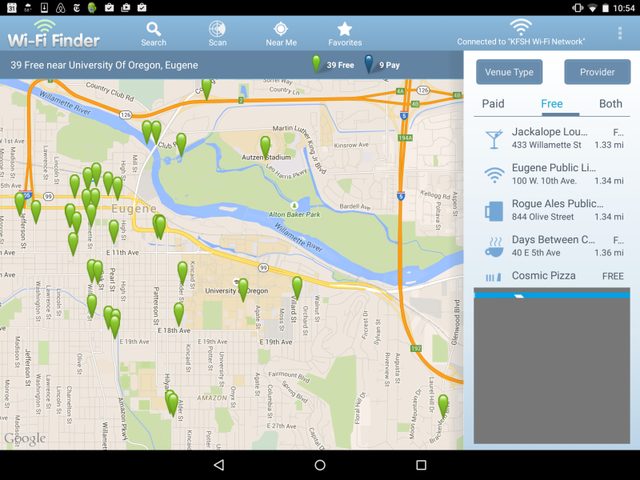Tap the Wi-Fi connection status icon
640x480 pixels.
pyautogui.click(x=520, y=28)
